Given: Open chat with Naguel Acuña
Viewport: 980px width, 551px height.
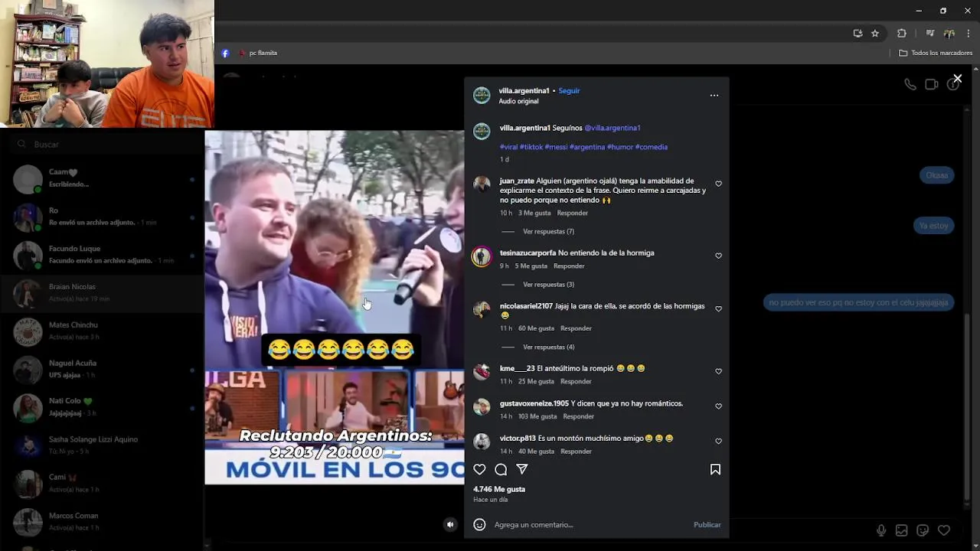Looking at the screenshot, I should pyautogui.click(x=103, y=370).
